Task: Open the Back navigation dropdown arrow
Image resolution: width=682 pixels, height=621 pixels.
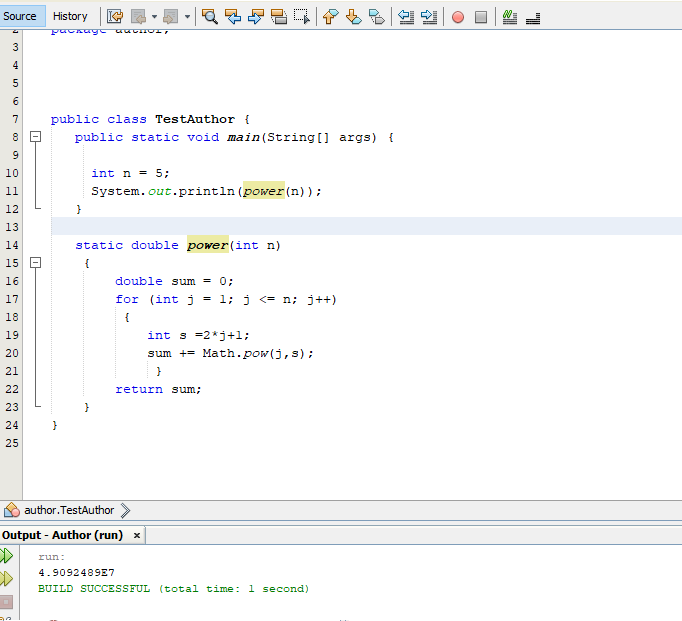Action: click(154, 17)
